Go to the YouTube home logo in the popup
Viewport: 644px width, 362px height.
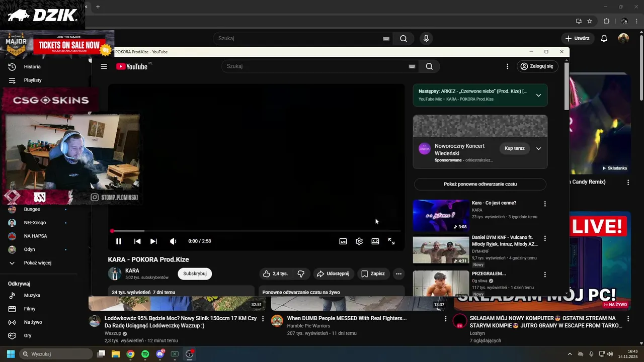132,66
